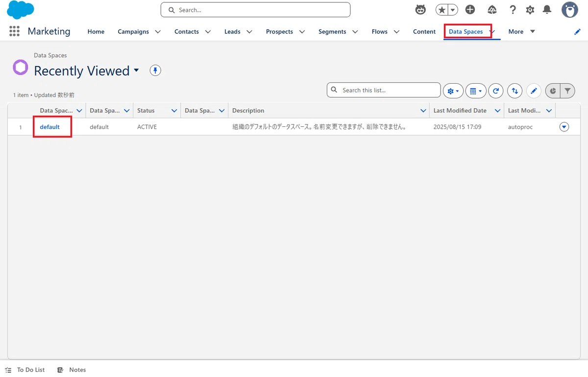The image size is (588, 377).
Task: Expand the Campaigns tab chevron
Action: [158, 32]
